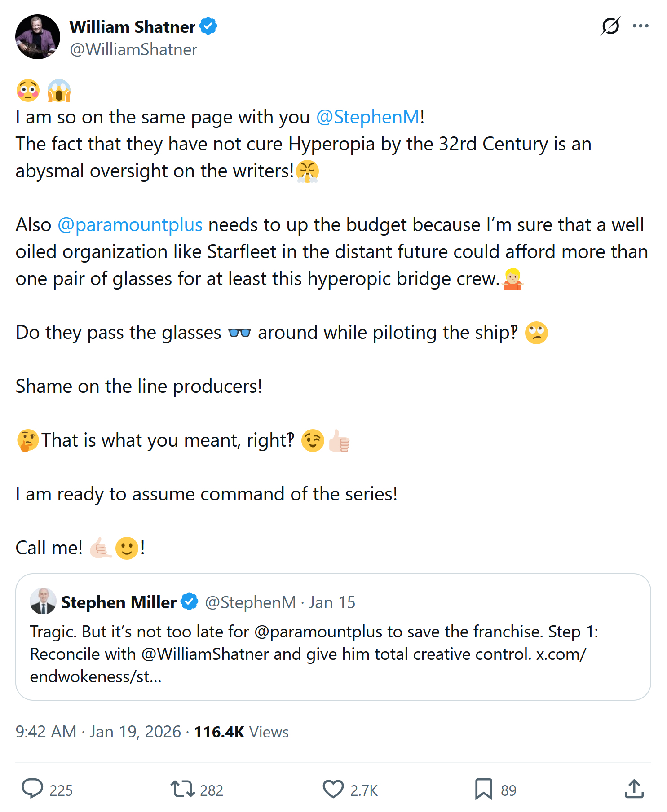The height and width of the screenshot is (812, 667).
Task: Click William Shatner's blue verified badge
Action: coord(208,26)
